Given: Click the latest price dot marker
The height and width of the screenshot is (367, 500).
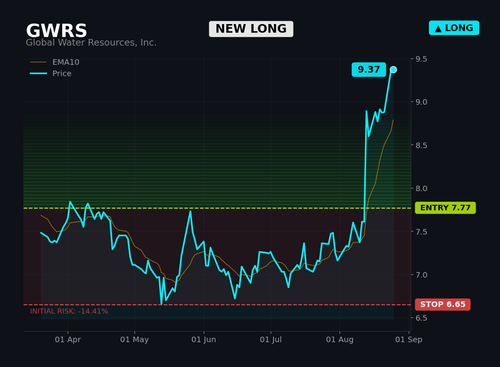Looking at the screenshot, I should pyautogui.click(x=393, y=69).
